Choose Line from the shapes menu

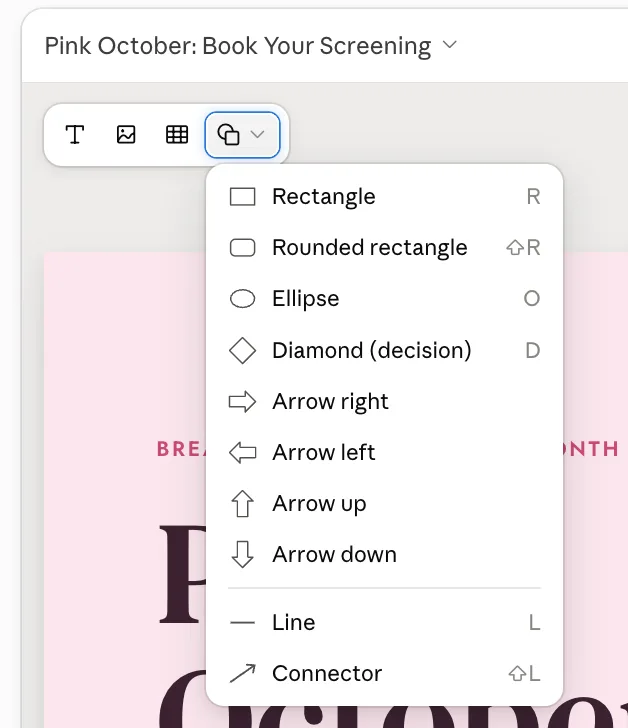(384, 622)
